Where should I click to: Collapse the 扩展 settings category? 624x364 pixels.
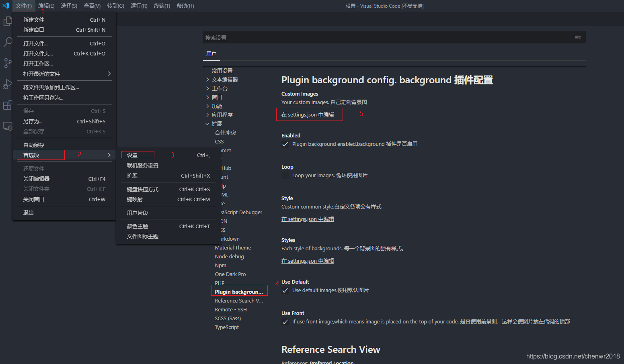click(x=207, y=124)
